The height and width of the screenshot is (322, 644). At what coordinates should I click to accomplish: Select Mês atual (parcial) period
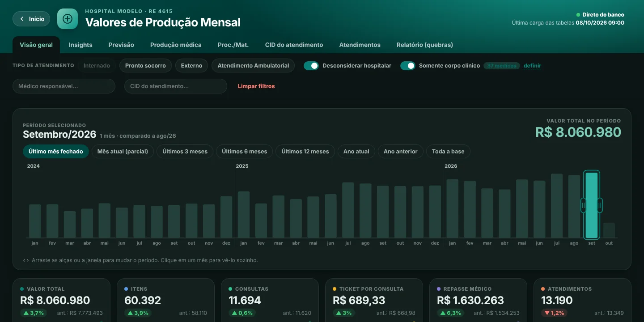(x=123, y=152)
